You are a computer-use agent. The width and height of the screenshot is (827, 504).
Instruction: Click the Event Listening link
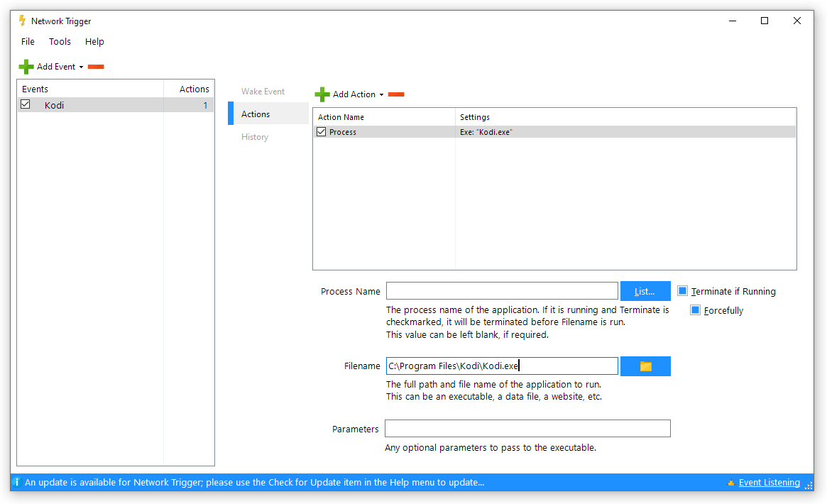tap(769, 483)
